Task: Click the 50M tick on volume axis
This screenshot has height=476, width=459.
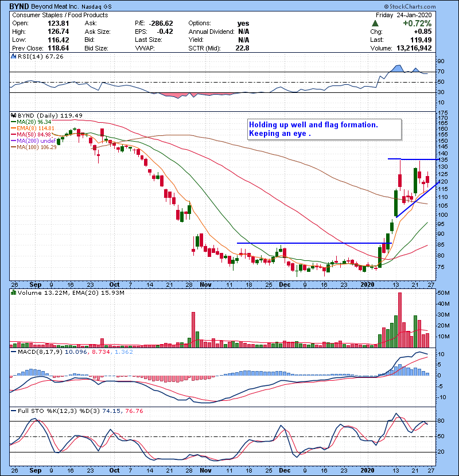Action: pyautogui.click(x=443, y=293)
